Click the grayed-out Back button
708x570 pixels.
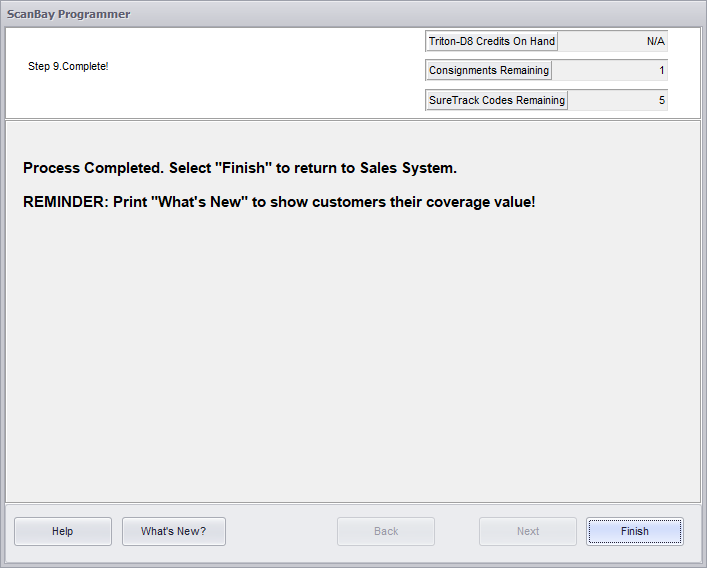(386, 531)
